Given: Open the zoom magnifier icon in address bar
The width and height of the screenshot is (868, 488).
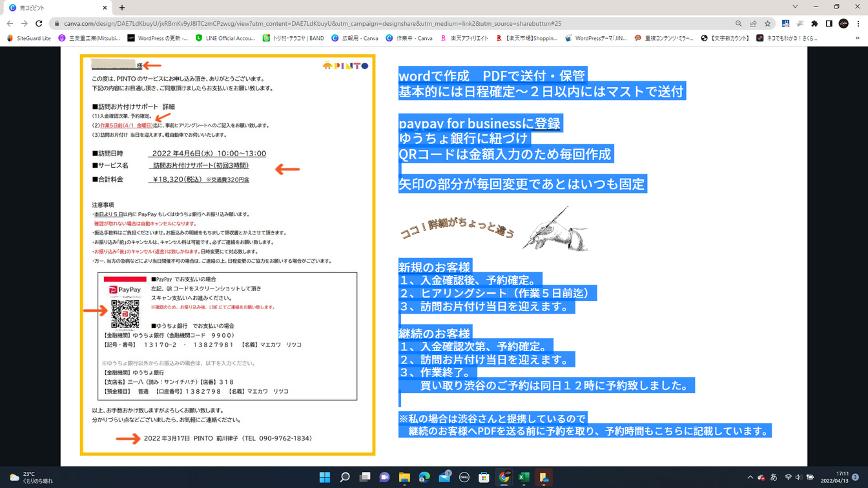Looking at the screenshot, I should click(739, 23).
